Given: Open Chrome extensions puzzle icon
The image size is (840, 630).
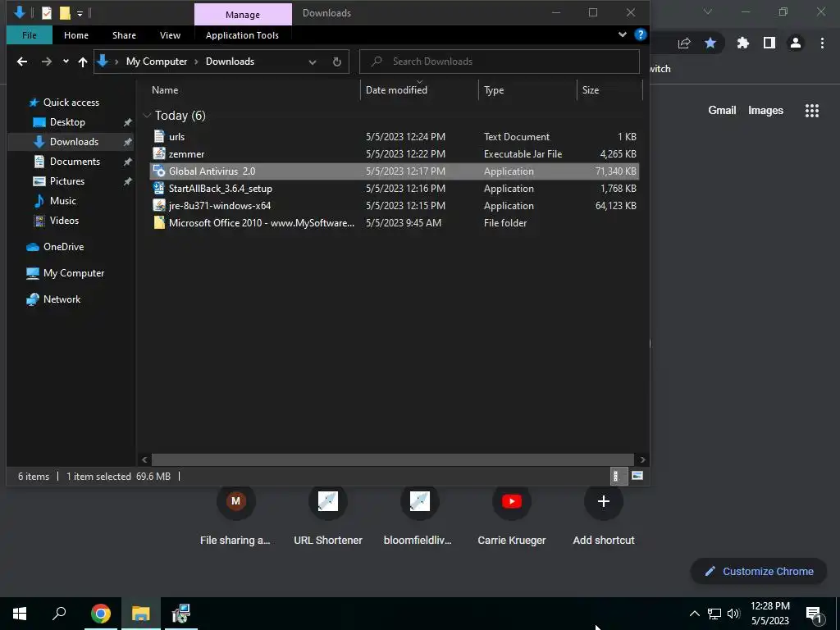Looking at the screenshot, I should [x=742, y=43].
